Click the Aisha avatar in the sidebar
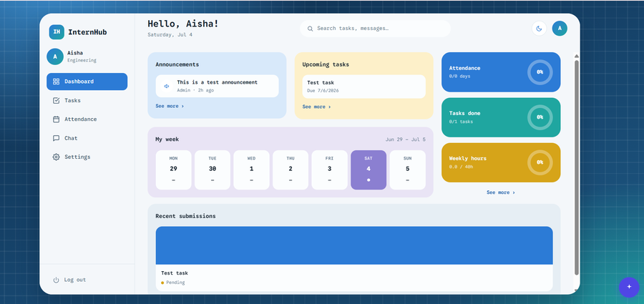The width and height of the screenshot is (644, 304). click(x=55, y=57)
